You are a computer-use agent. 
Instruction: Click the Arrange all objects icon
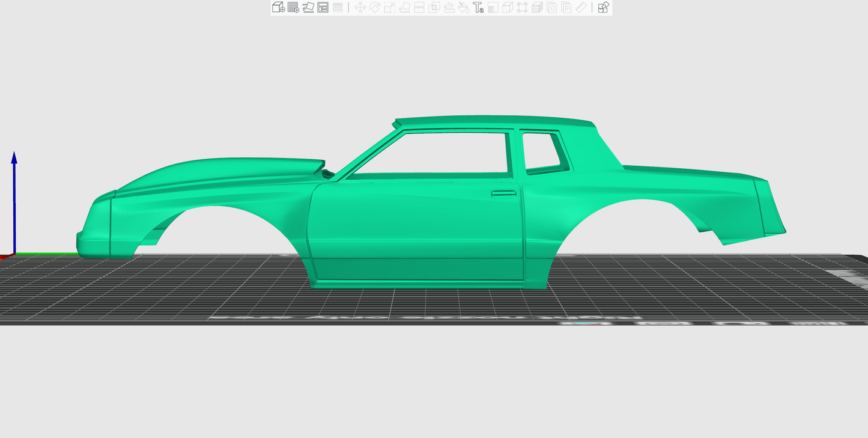323,7
